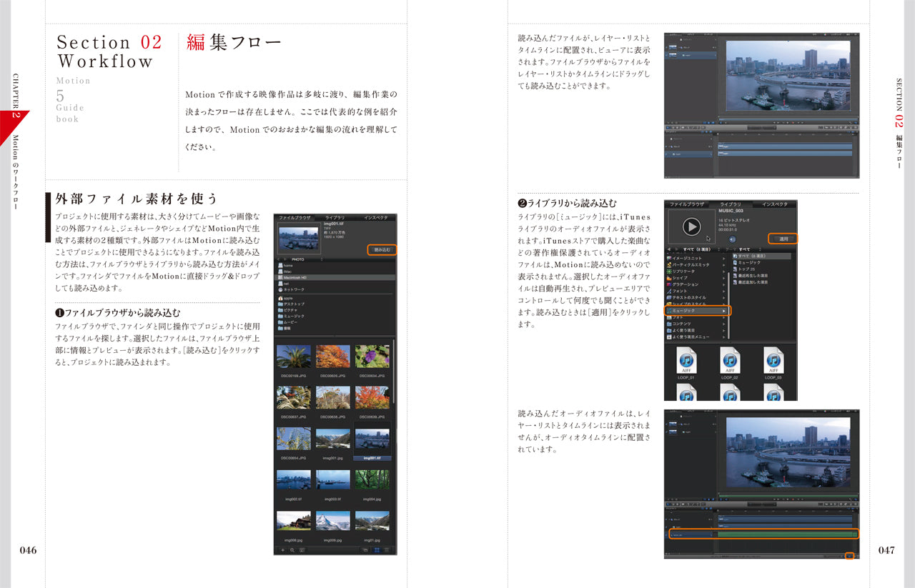The height and width of the screenshot is (588, 915).
Task: Open ファイルブラウザ tab in the panel showing img001.tif
Action: pyautogui.click(x=295, y=217)
